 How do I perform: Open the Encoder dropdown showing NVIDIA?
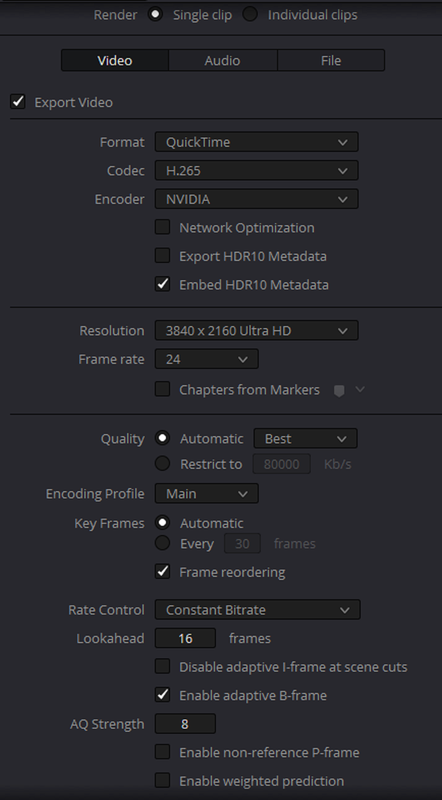coord(257,199)
